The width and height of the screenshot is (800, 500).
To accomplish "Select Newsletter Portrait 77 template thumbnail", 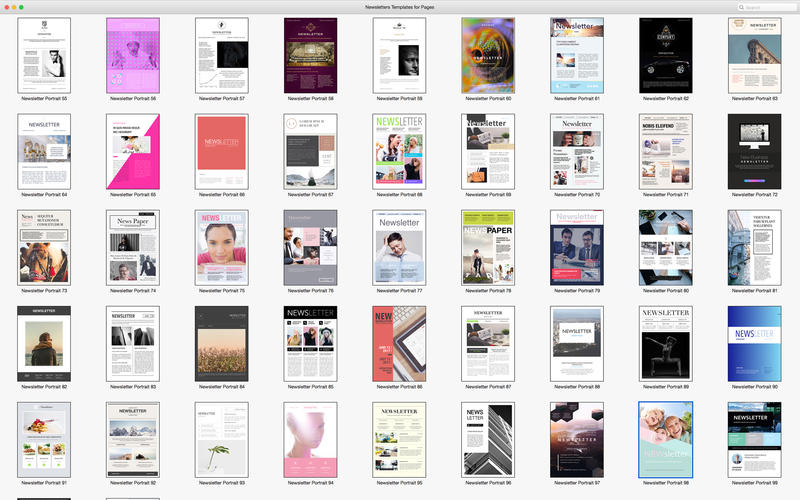I will click(x=399, y=247).
